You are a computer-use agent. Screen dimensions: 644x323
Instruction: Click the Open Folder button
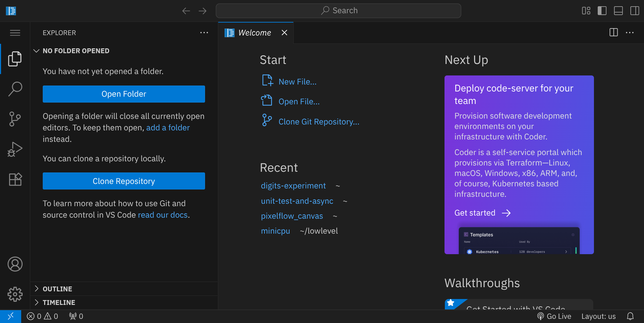124,94
